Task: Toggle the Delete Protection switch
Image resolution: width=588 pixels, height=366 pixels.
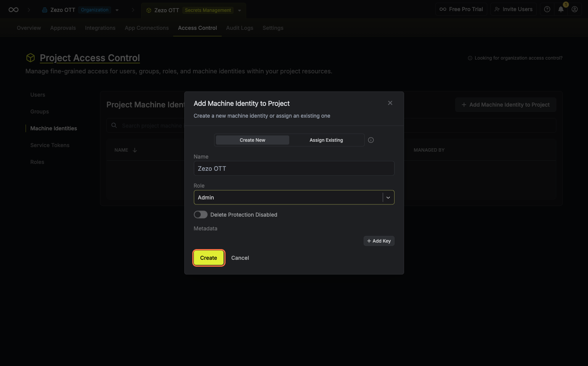Action: coord(200,215)
